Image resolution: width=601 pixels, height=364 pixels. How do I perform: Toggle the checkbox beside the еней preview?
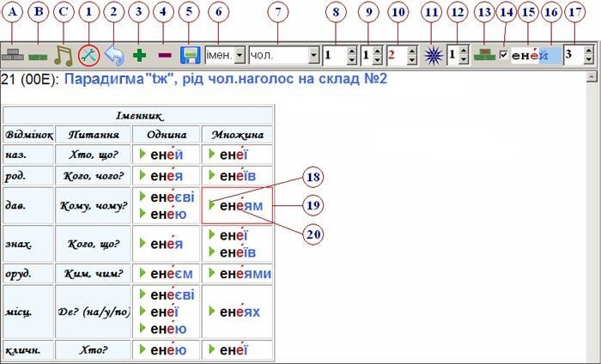[x=504, y=55]
